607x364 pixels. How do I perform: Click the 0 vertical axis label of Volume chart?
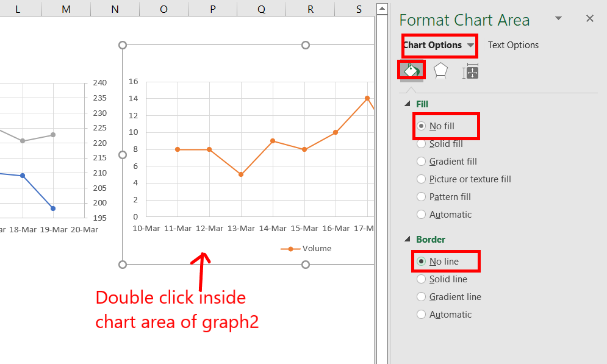pyautogui.click(x=135, y=216)
